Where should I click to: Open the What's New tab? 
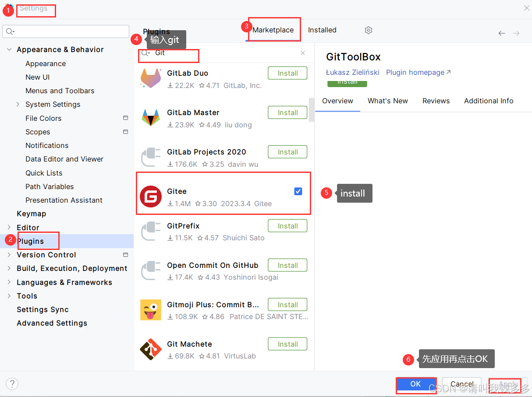click(x=388, y=101)
